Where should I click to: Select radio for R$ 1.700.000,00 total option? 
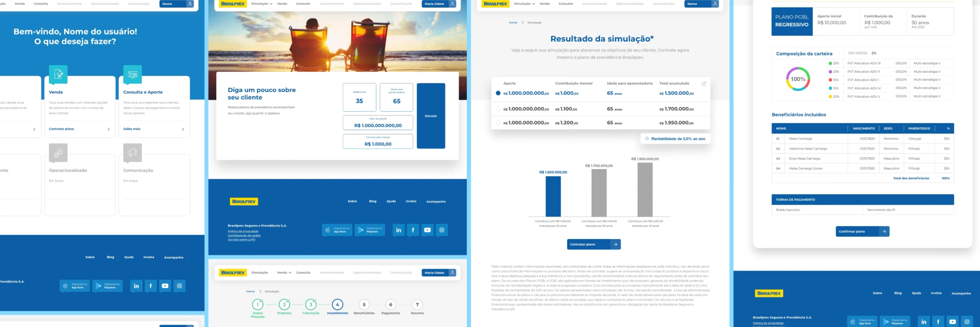click(498, 109)
